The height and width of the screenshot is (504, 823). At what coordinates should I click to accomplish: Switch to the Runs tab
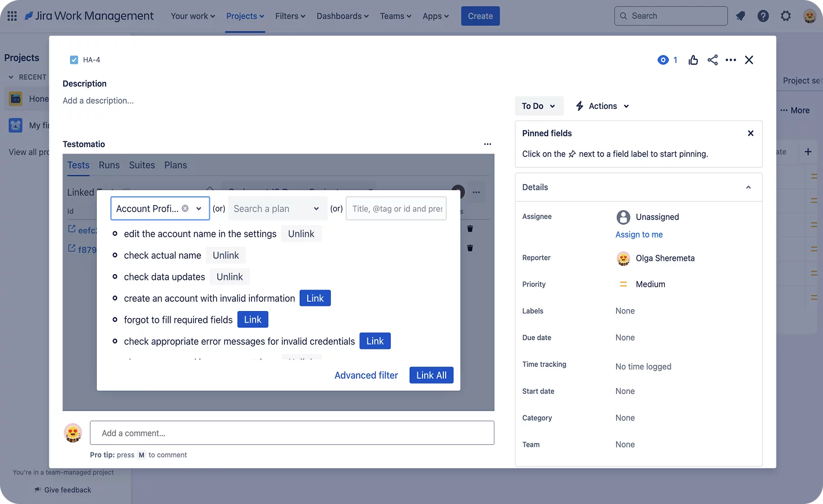[x=109, y=165]
